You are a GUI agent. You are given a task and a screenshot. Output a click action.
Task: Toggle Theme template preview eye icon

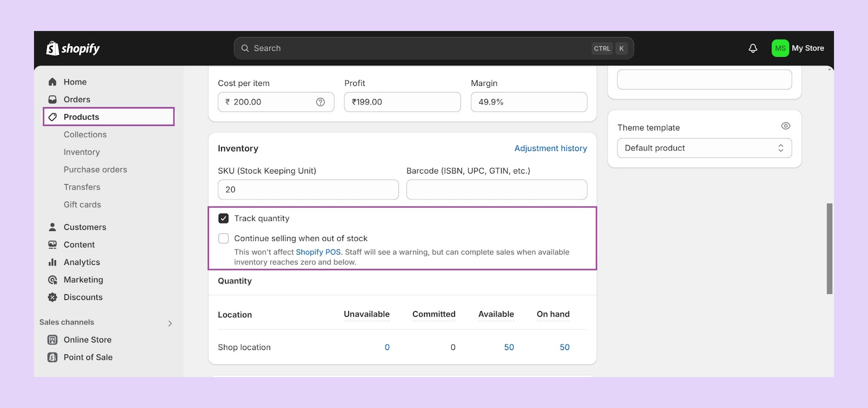[x=785, y=126]
